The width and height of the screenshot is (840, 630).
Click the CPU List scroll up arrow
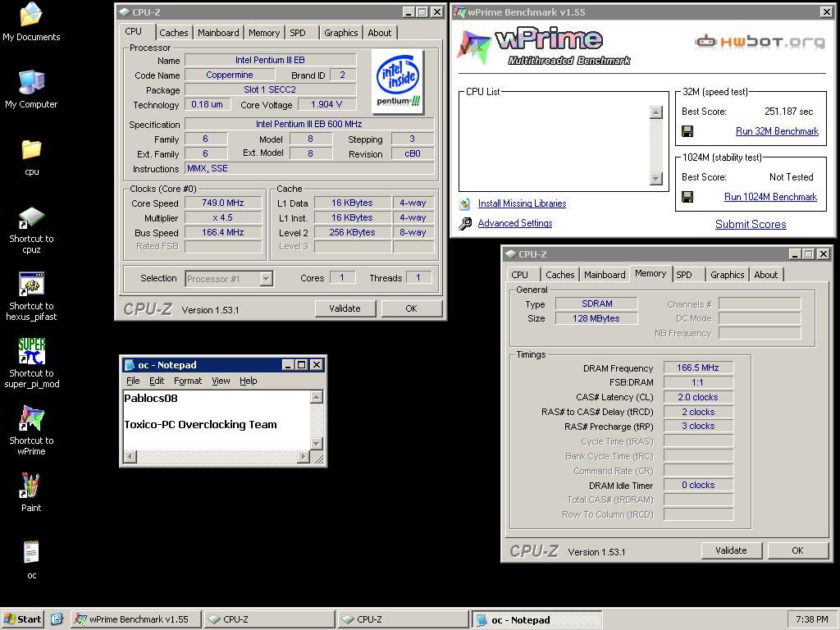[655, 112]
